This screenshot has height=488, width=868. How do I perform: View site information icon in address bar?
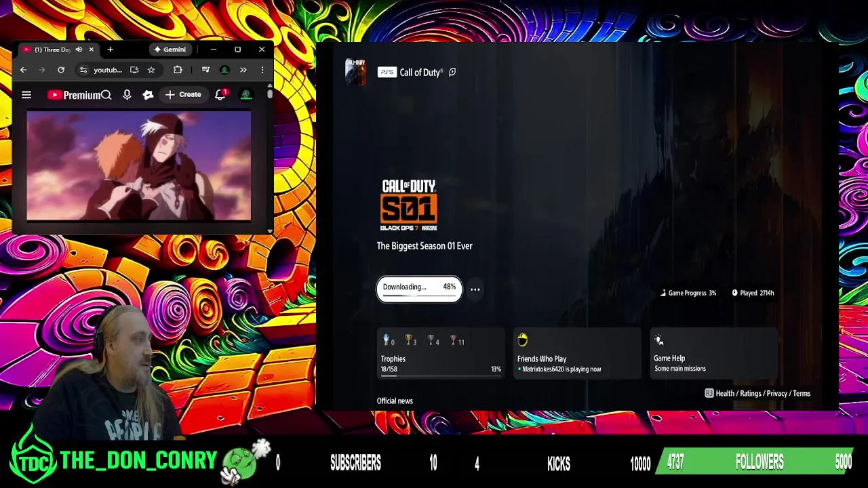coord(83,70)
